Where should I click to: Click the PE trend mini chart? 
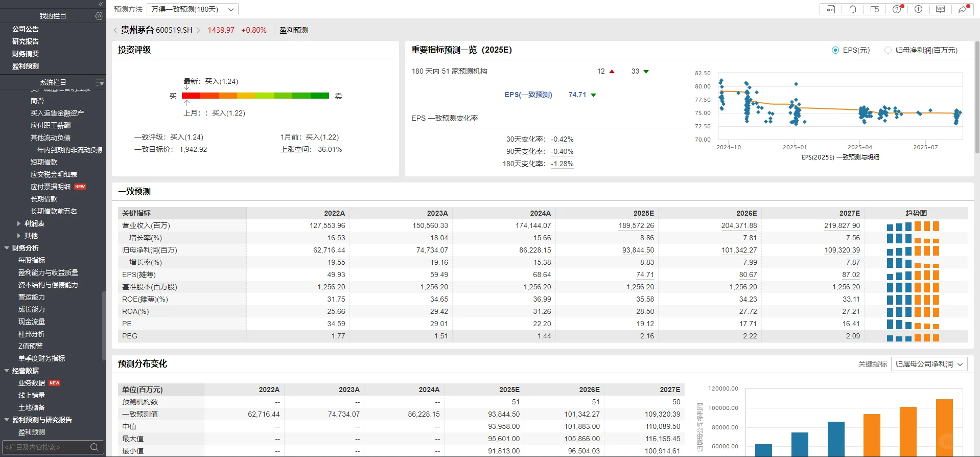[x=913, y=324]
